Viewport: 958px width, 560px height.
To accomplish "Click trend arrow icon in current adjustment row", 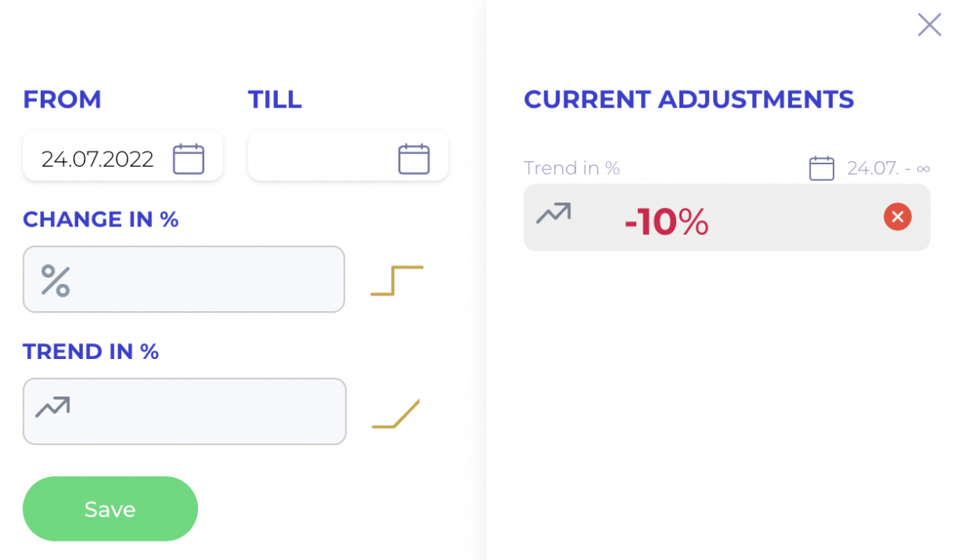I will point(553,213).
